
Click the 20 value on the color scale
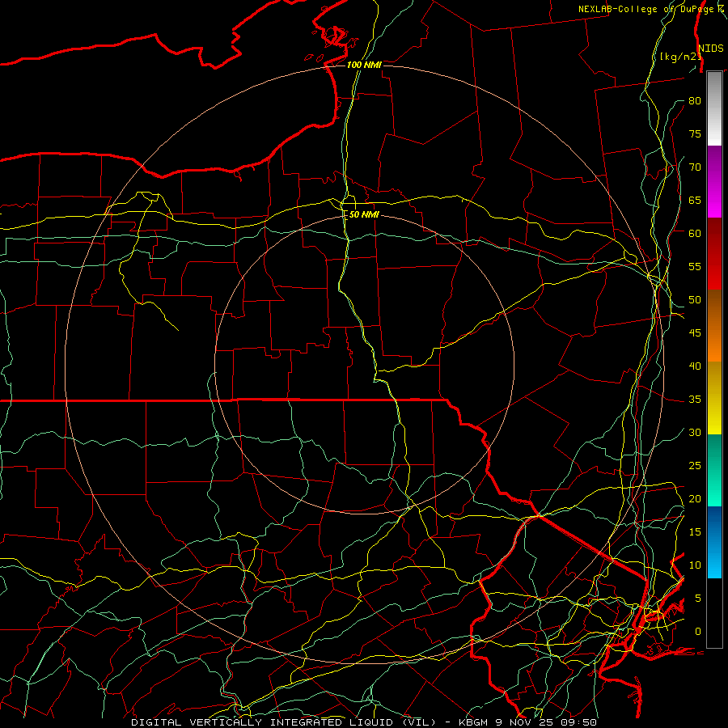tap(695, 498)
